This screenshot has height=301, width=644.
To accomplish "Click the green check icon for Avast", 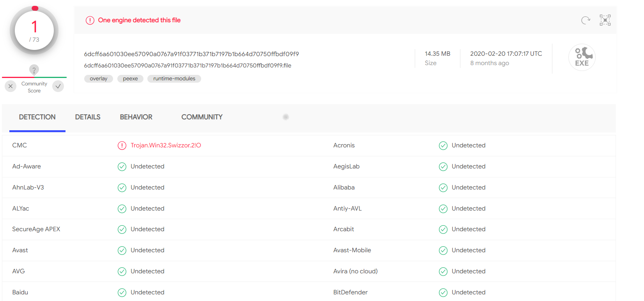I will [x=122, y=250].
